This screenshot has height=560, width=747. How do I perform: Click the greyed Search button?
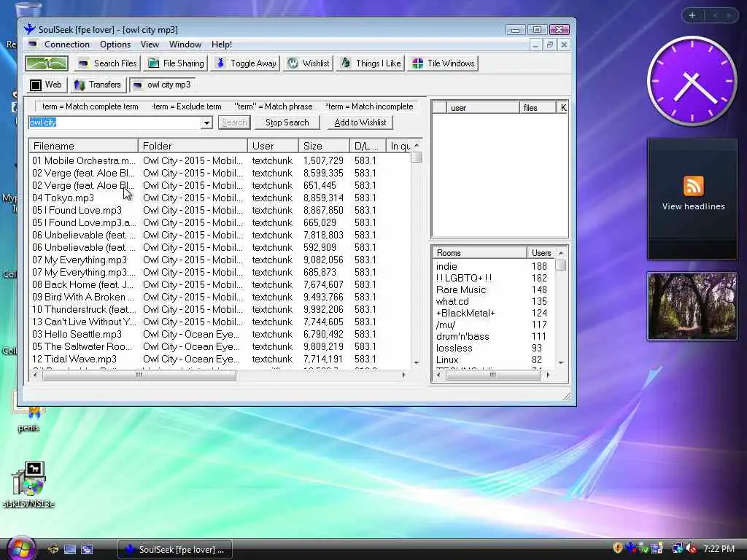click(234, 122)
